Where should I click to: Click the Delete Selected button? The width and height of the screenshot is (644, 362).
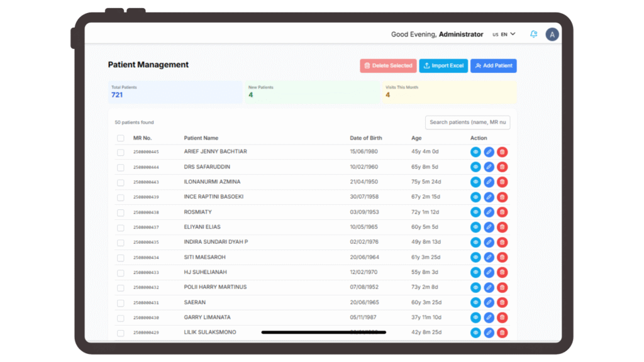tap(387, 65)
